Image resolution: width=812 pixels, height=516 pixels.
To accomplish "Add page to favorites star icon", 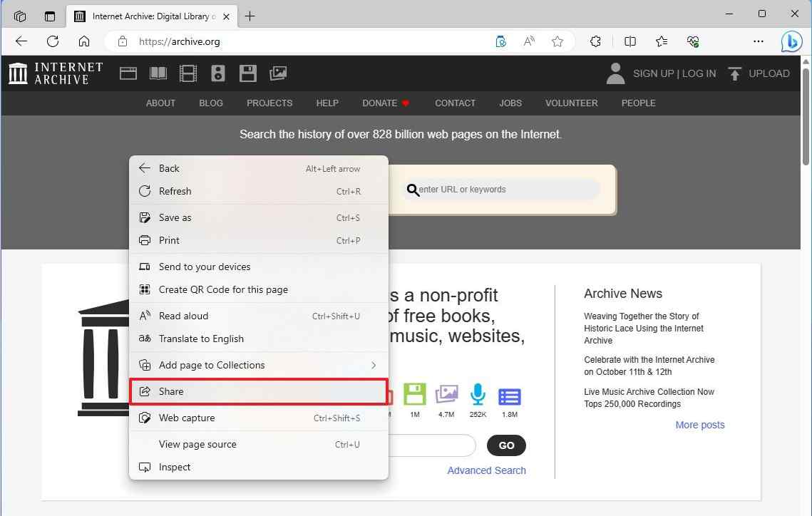I will pyautogui.click(x=557, y=41).
